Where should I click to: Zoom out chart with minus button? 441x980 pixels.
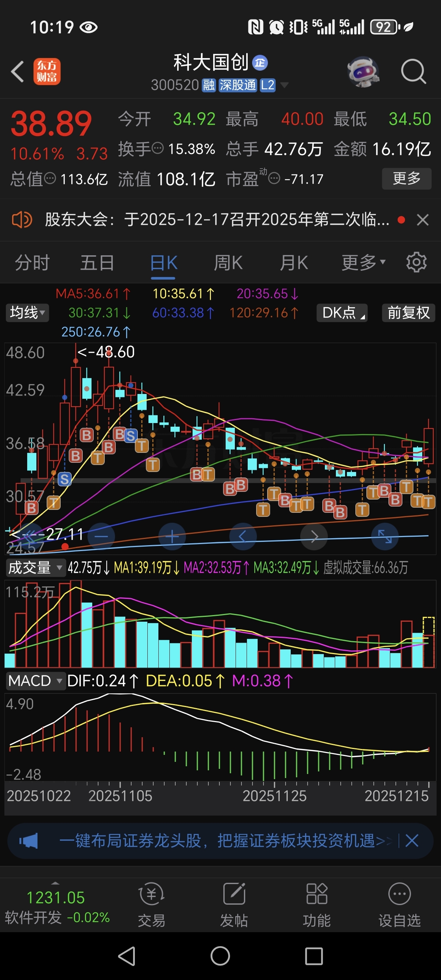coord(101,536)
